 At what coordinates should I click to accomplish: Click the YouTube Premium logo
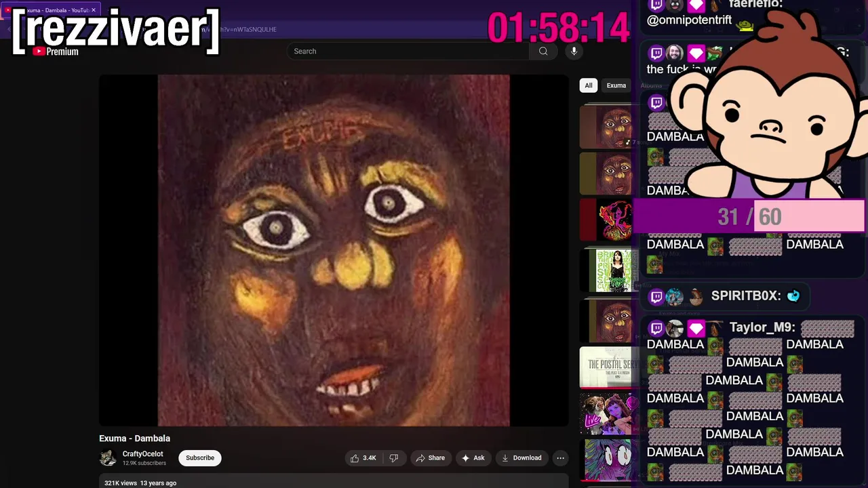pos(54,52)
